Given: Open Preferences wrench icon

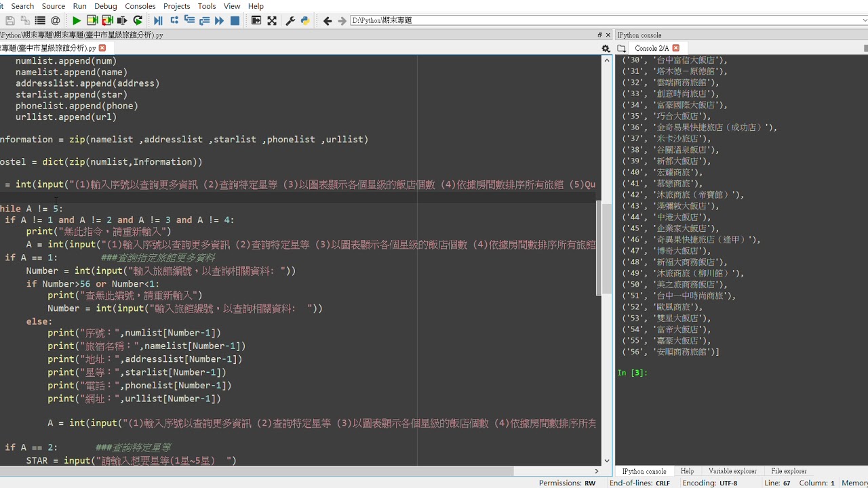Looking at the screenshot, I should click(x=290, y=21).
